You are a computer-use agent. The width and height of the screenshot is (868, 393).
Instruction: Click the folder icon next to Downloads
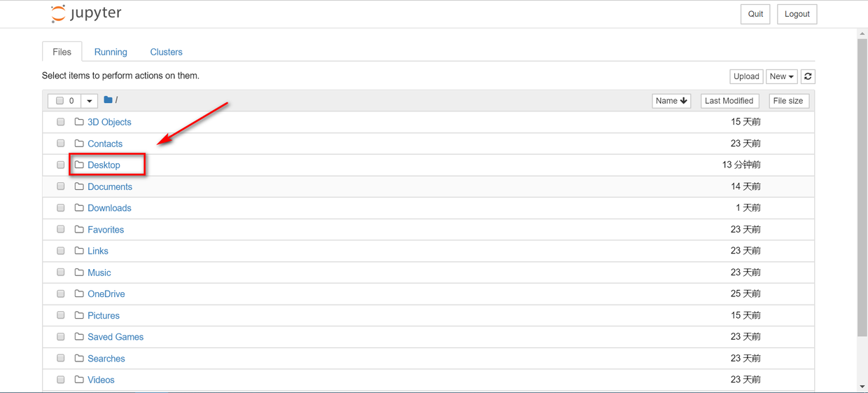pos(79,208)
